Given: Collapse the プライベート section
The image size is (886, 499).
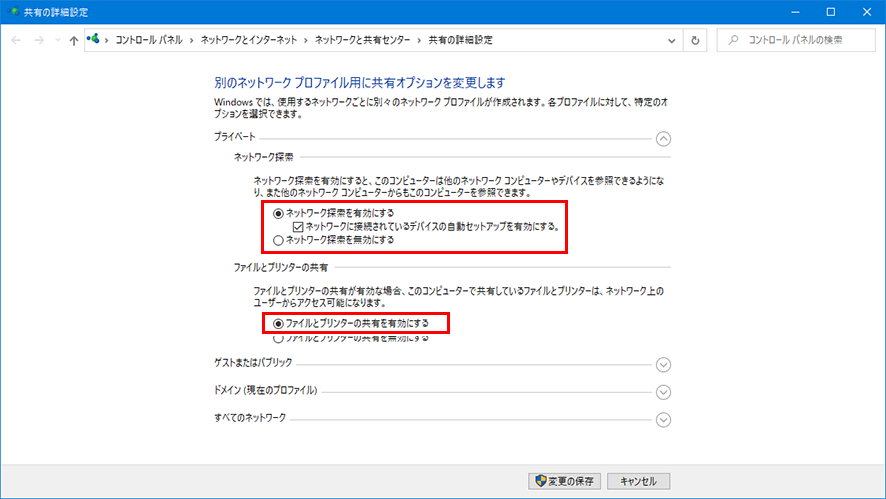Looking at the screenshot, I should (663, 138).
